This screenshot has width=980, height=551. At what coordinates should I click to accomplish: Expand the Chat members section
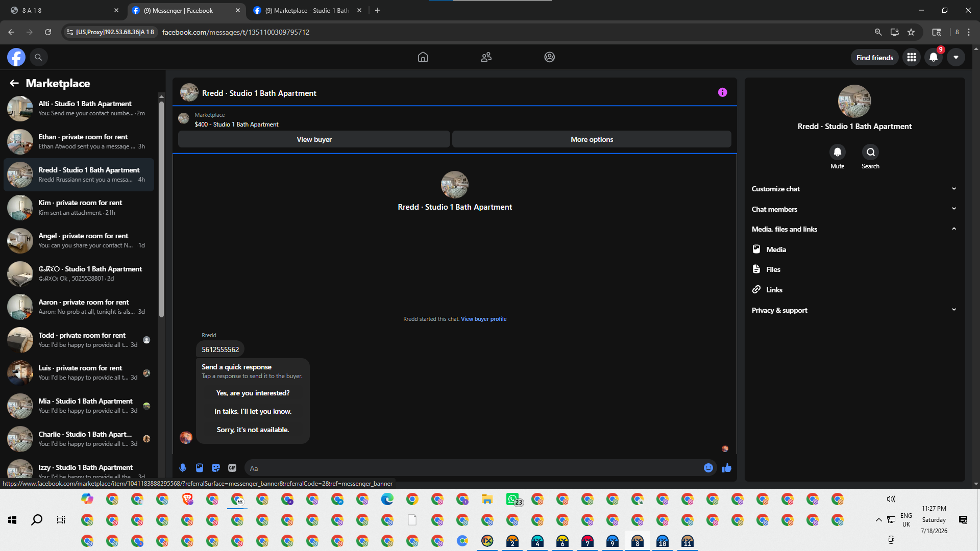tap(854, 209)
